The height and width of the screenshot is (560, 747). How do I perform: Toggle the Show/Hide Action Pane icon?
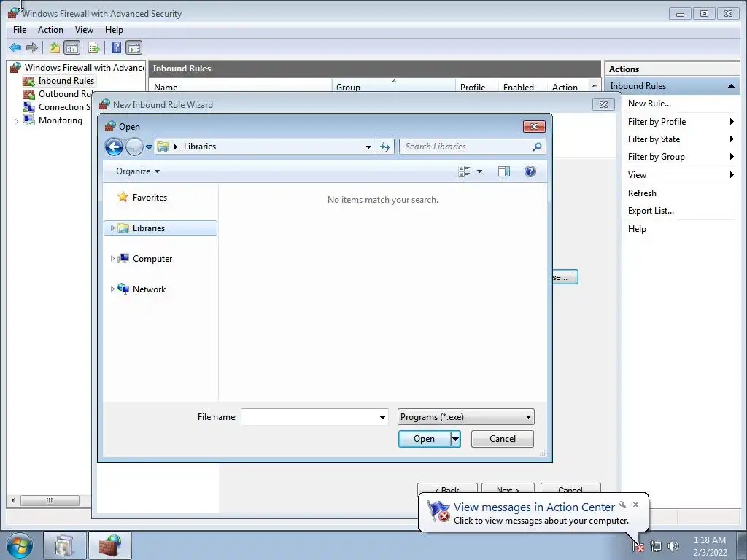coord(134,47)
